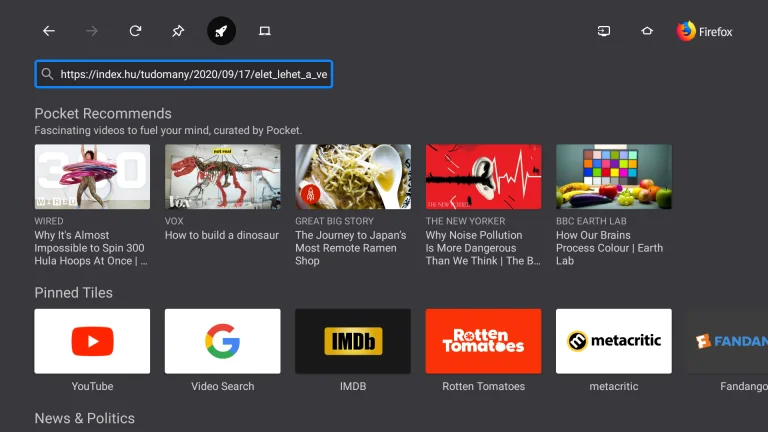The width and height of the screenshot is (768, 432).
Task: Click the 'Pinned Tiles' heading
Action: pyautogui.click(x=73, y=293)
